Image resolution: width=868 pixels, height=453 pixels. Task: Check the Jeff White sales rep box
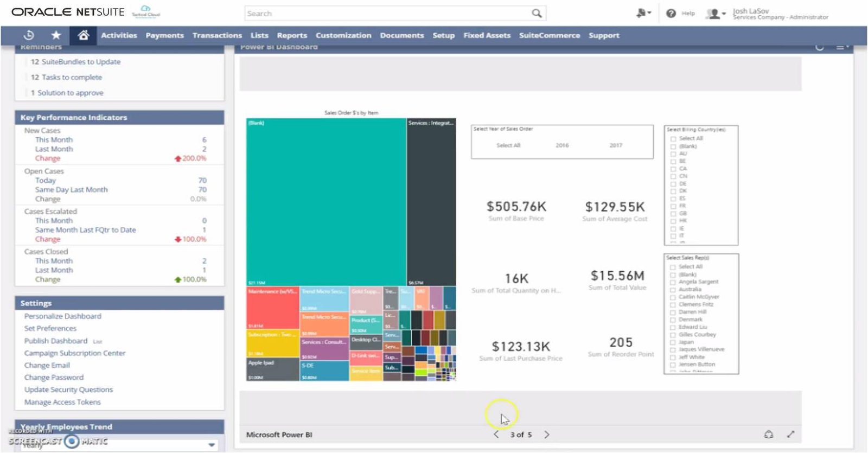click(x=673, y=357)
